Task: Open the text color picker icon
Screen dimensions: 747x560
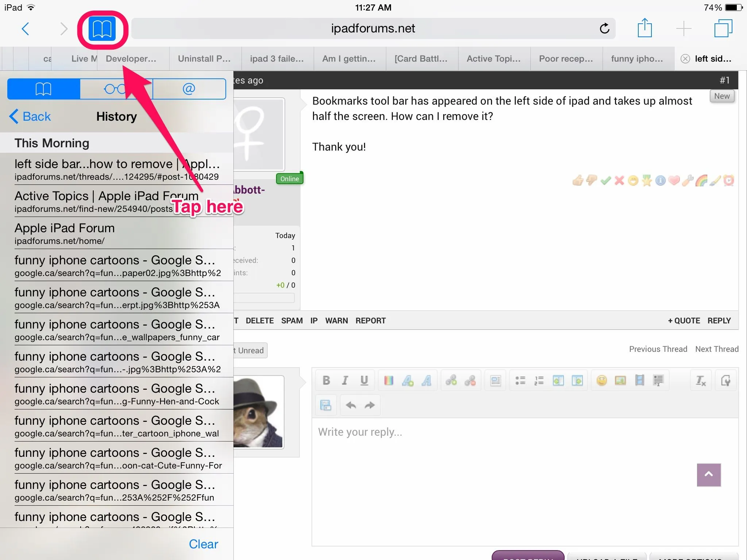Action: click(389, 381)
